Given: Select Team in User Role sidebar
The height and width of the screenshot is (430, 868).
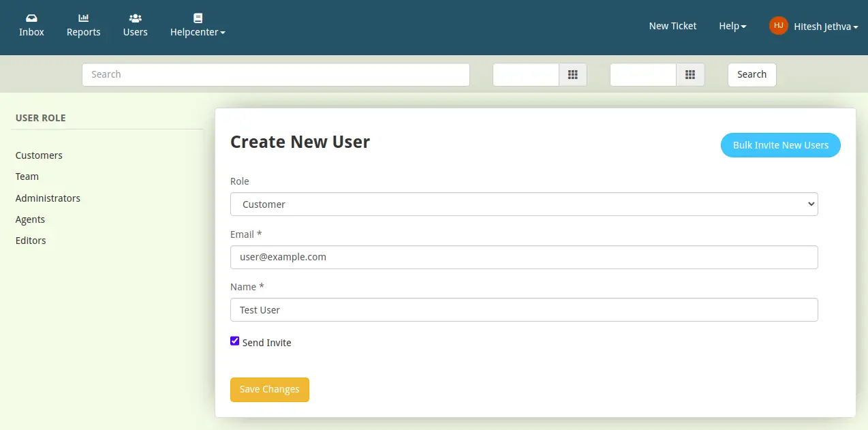Looking at the screenshot, I should pyautogui.click(x=27, y=176).
